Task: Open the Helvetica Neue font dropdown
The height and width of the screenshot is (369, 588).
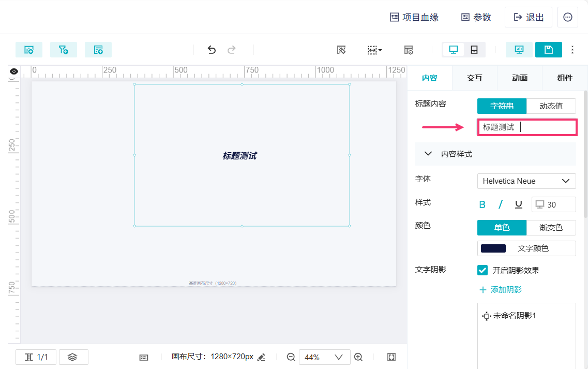Action: coord(526,181)
